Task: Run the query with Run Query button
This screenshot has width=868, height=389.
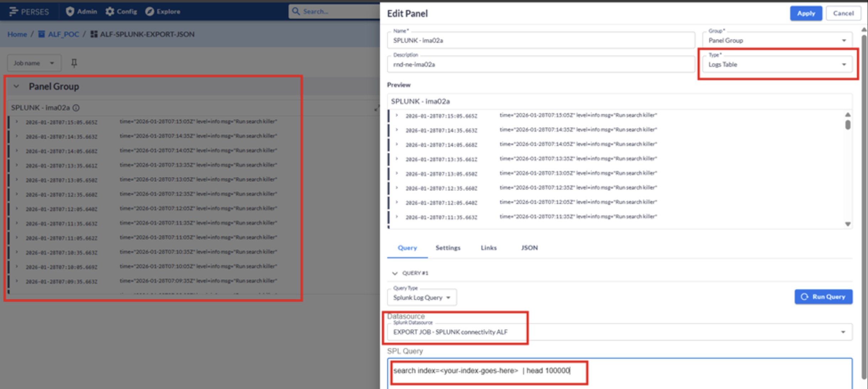Action: tap(823, 297)
